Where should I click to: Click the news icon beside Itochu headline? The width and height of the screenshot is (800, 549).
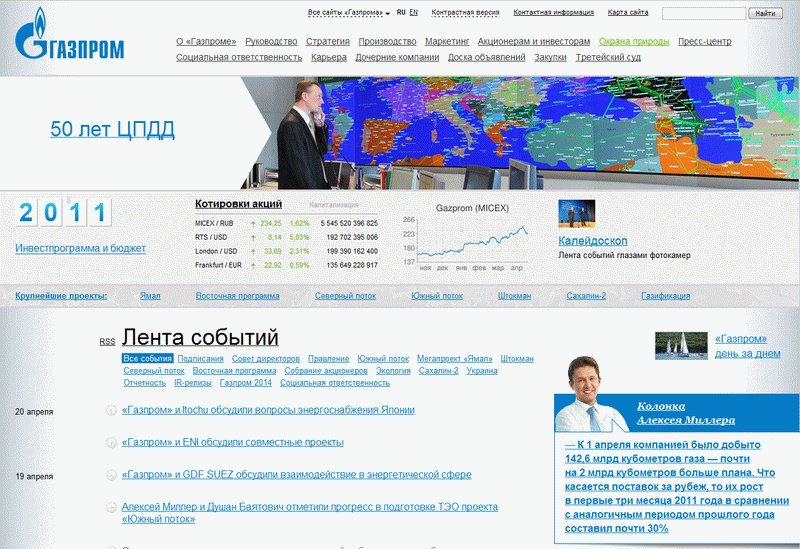111,410
